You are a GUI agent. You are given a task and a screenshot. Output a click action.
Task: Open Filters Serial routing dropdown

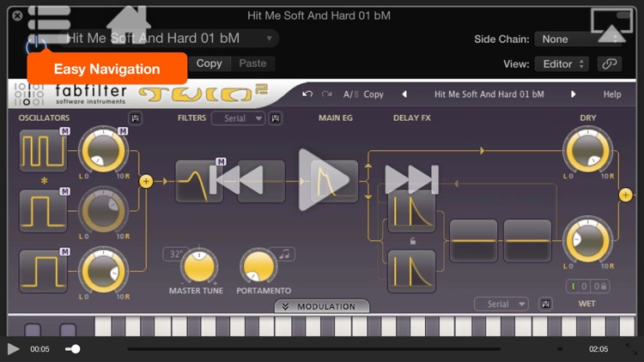tap(238, 118)
